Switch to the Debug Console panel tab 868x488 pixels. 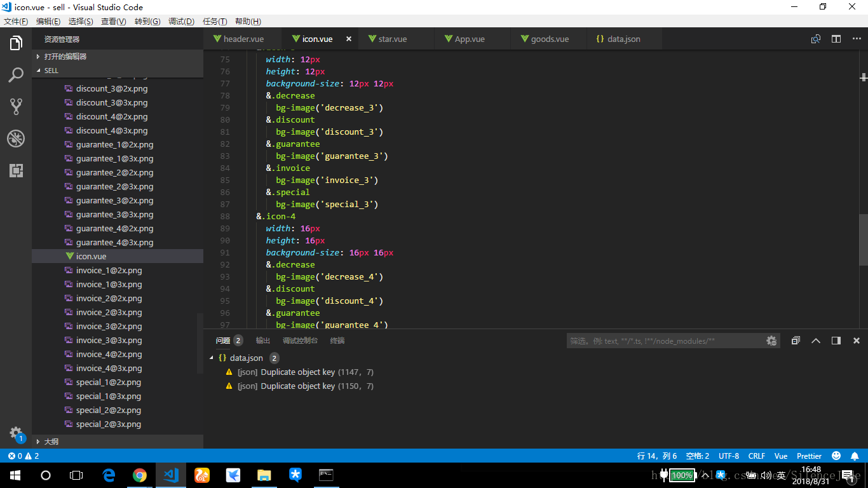coord(300,341)
